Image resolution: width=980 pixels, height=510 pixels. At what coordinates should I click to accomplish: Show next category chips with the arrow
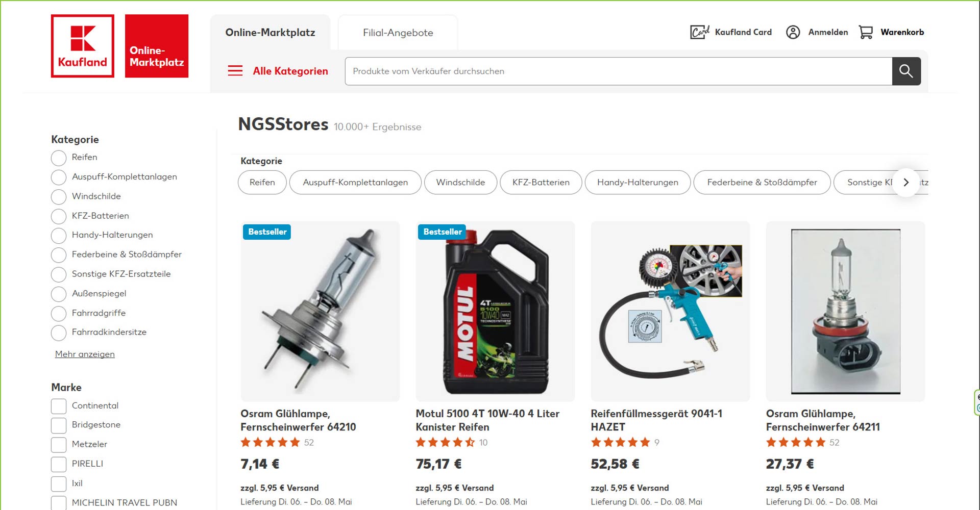[906, 182]
